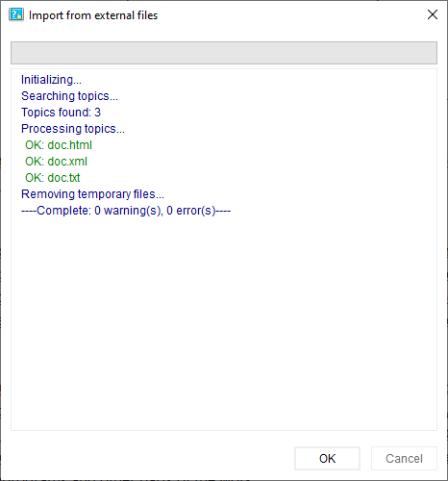The height and width of the screenshot is (481, 448).
Task: Click the 'Processing topics...' log entry
Action: pos(73,129)
